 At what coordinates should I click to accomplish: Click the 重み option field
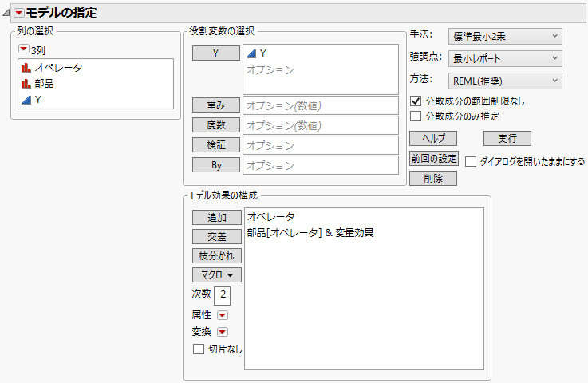click(321, 105)
